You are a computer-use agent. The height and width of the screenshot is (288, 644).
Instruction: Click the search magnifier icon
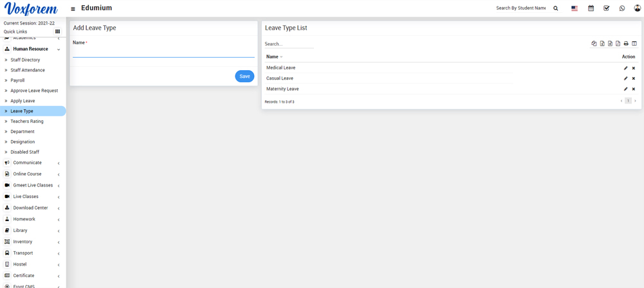[x=556, y=8]
